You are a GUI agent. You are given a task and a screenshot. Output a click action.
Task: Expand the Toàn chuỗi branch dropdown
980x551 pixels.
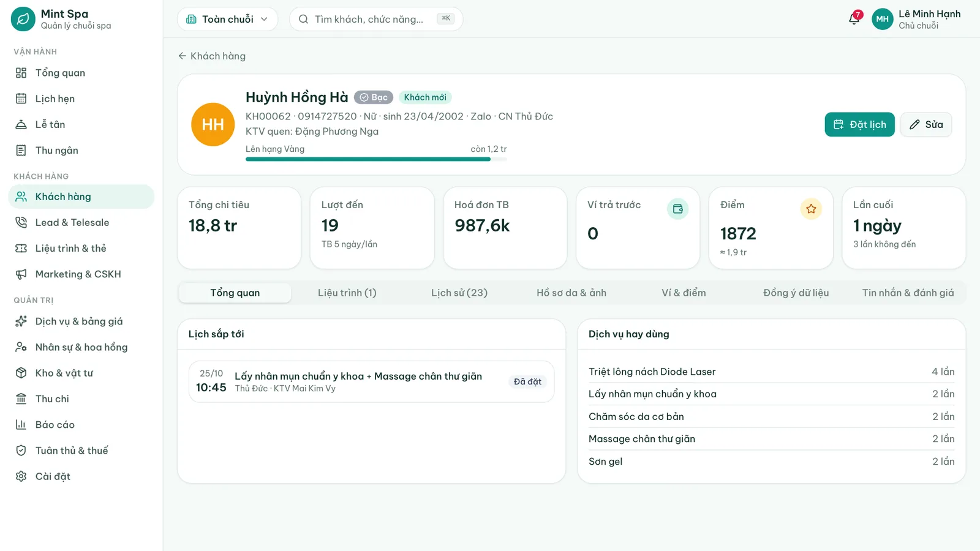point(227,19)
